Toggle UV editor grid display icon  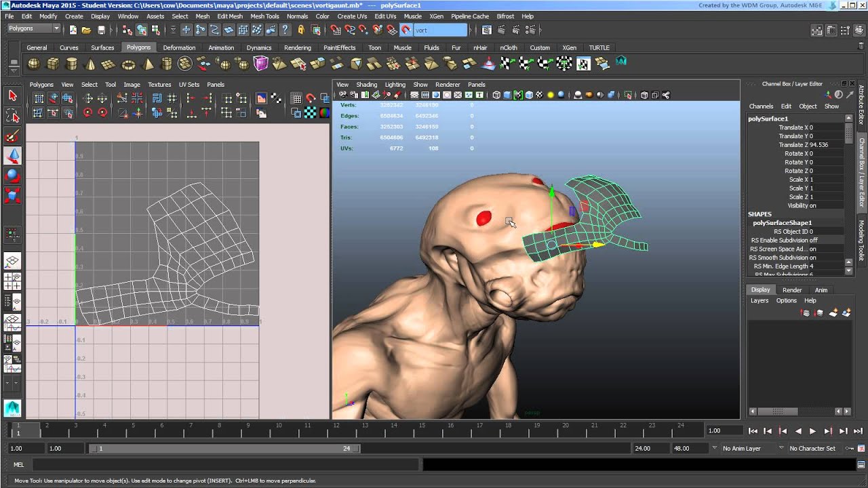296,98
